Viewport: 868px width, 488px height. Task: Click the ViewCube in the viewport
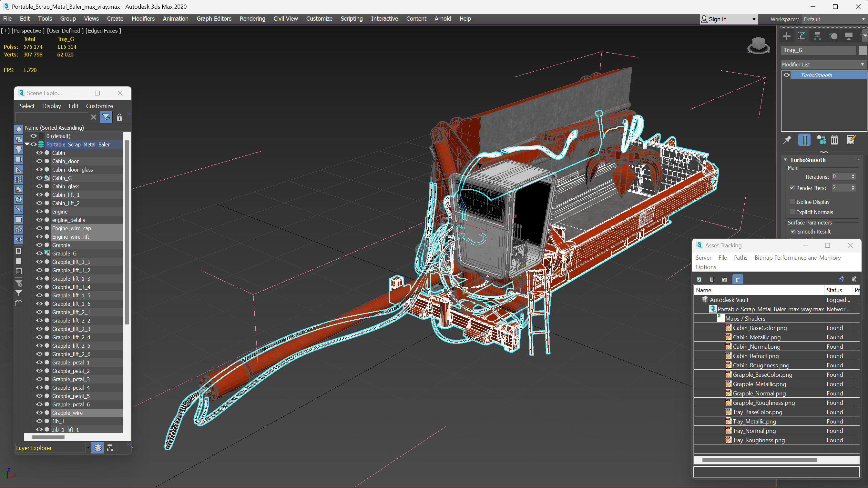(759, 45)
